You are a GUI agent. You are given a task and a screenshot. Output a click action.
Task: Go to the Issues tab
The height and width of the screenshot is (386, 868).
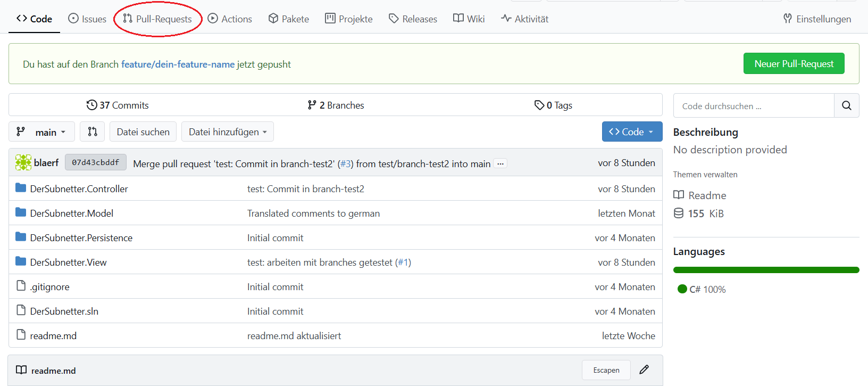coord(88,19)
